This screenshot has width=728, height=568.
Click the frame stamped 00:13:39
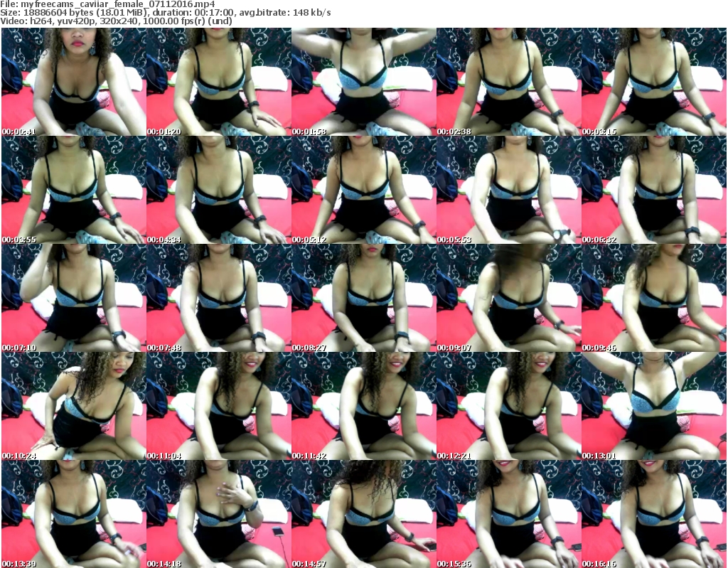pos(74,514)
